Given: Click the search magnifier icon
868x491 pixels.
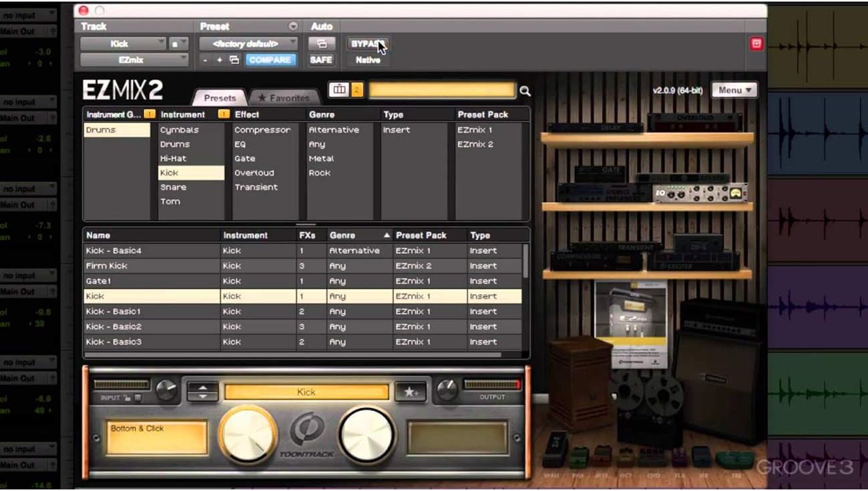Looking at the screenshot, I should click(525, 91).
